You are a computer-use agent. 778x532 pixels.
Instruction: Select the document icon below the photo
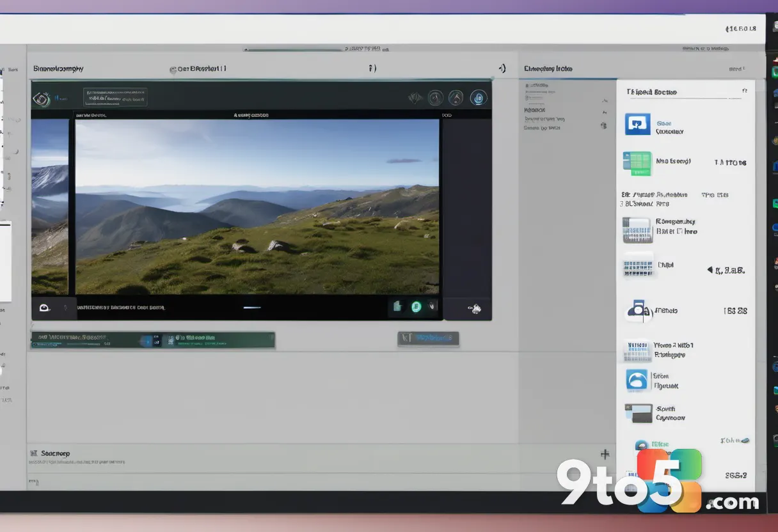point(397,307)
